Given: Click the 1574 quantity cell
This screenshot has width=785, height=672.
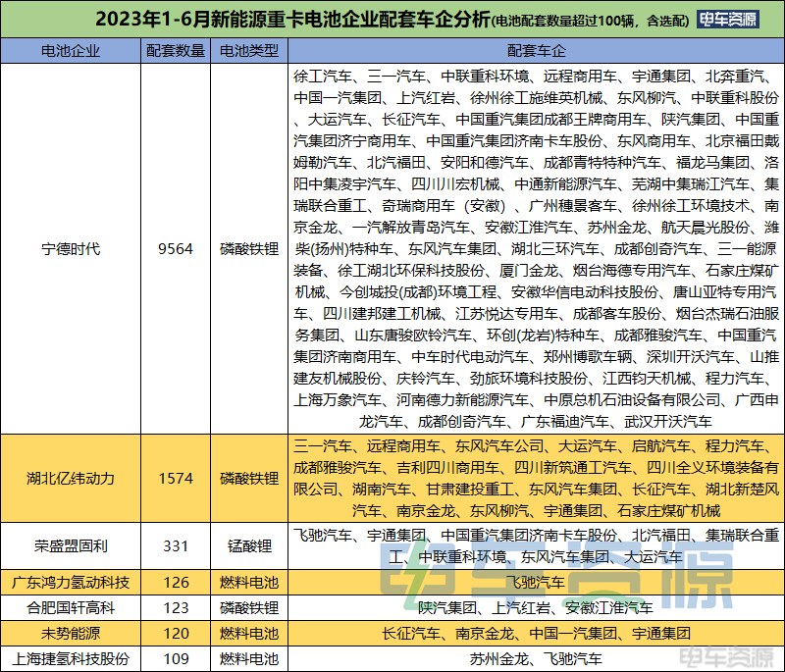Looking at the screenshot, I should [x=176, y=479].
